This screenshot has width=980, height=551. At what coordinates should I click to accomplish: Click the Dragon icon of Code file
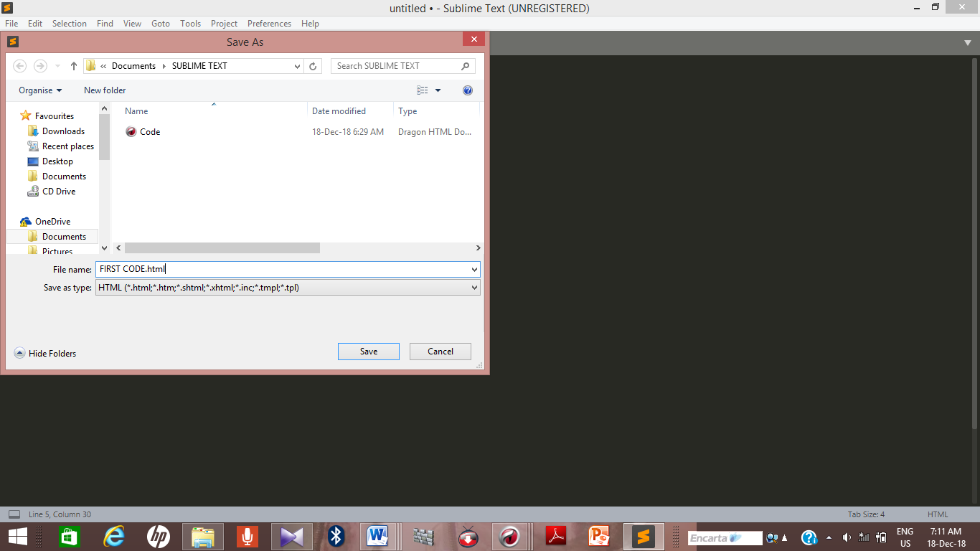click(131, 132)
